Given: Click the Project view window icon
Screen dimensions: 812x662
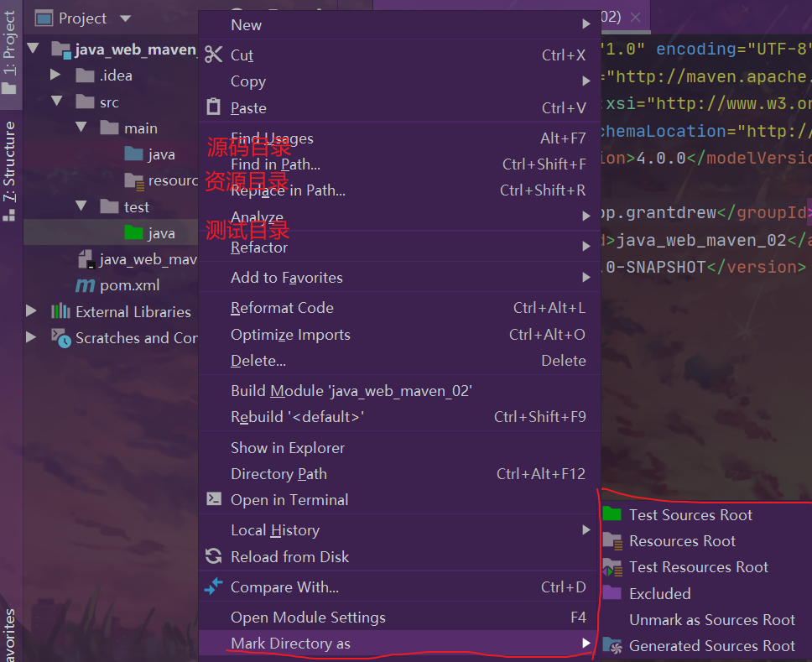Looking at the screenshot, I should point(44,18).
